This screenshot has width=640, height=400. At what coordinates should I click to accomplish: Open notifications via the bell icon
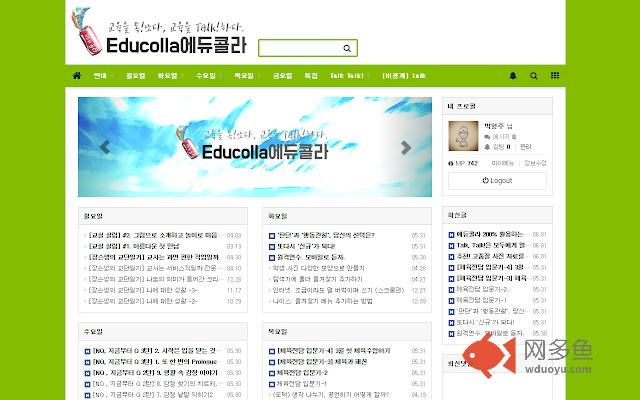coord(513,75)
